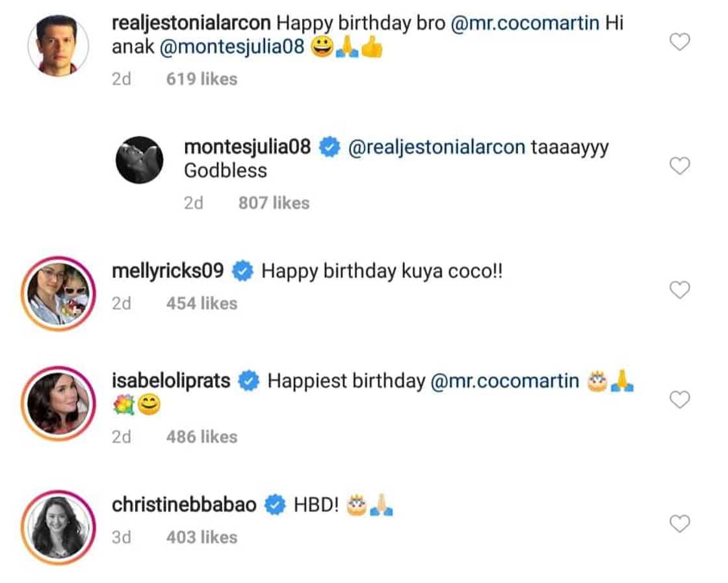Viewport: 728px width, 583px height.
Task: View isabeloliprats's story avatar
Action: pyautogui.click(x=58, y=401)
